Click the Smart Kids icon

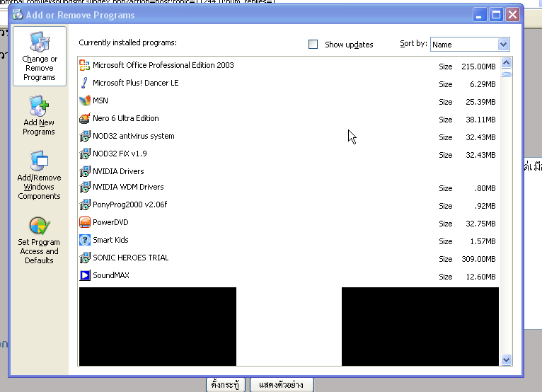coord(85,240)
